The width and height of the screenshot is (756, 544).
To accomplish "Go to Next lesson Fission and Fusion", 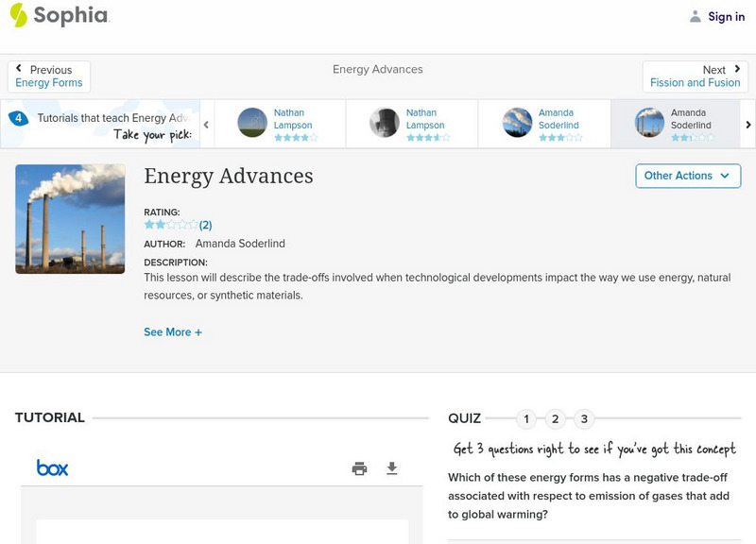I will pyautogui.click(x=696, y=76).
